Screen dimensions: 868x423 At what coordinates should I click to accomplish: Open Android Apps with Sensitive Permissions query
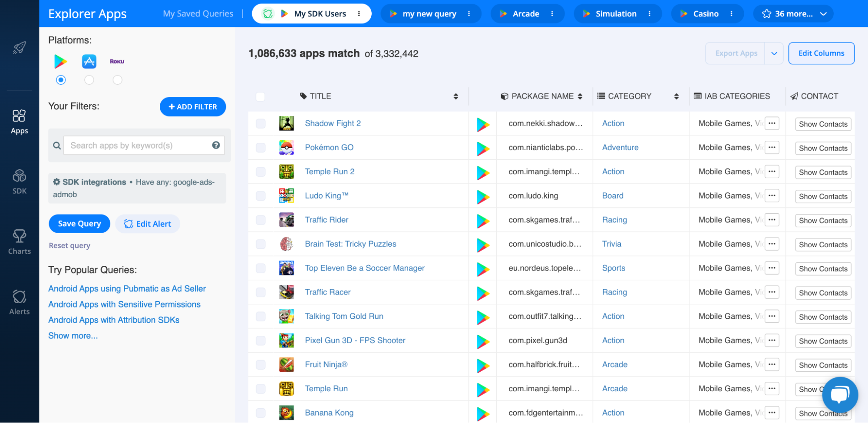click(125, 304)
